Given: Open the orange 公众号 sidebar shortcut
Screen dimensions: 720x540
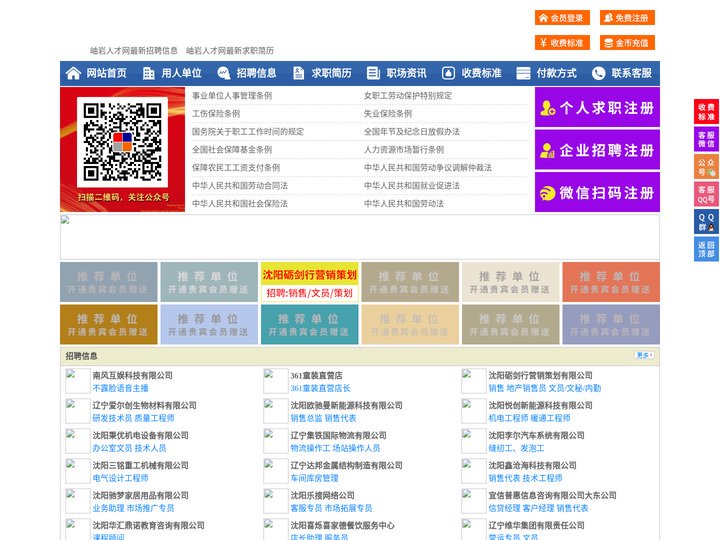Looking at the screenshot, I should click(x=706, y=166).
